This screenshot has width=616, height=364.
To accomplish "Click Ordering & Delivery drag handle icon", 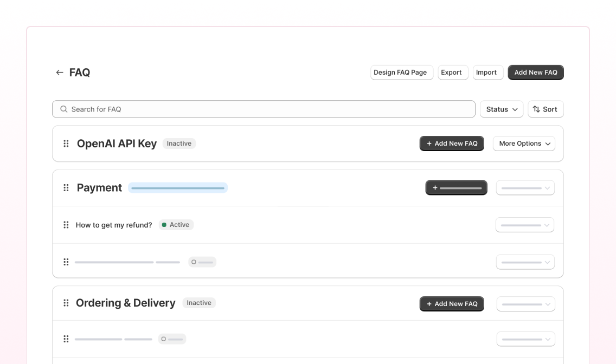I will [66, 303].
